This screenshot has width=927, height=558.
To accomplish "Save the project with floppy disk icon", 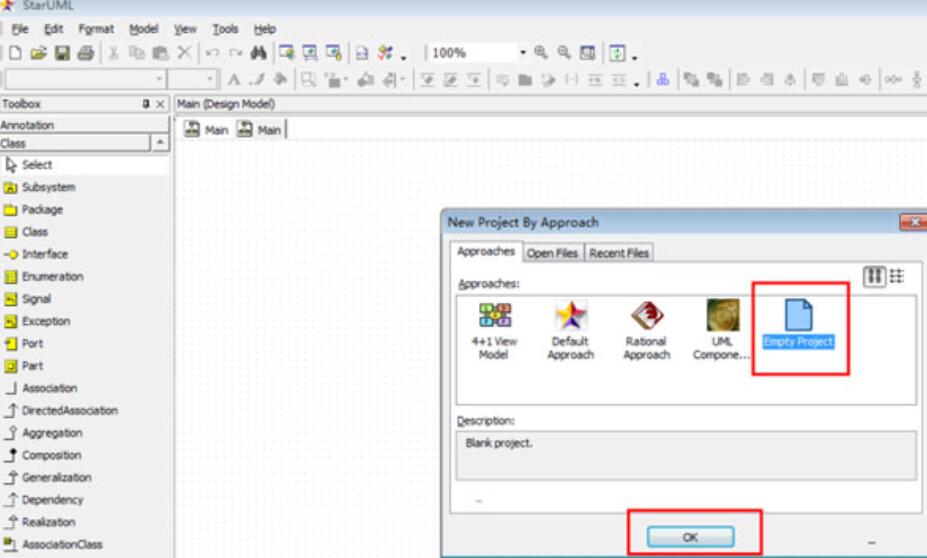I will point(62,53).
